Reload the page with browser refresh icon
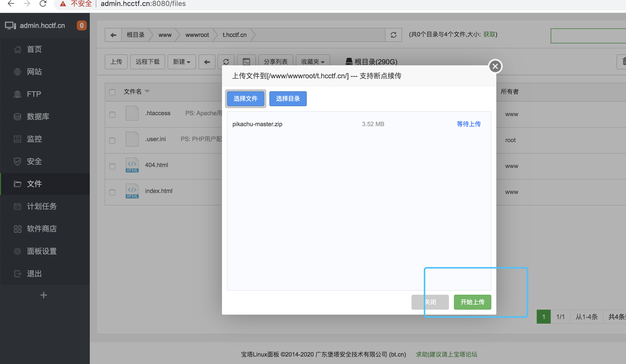The height and width of the screenshot is (364, 626). (x=43, y=3)
